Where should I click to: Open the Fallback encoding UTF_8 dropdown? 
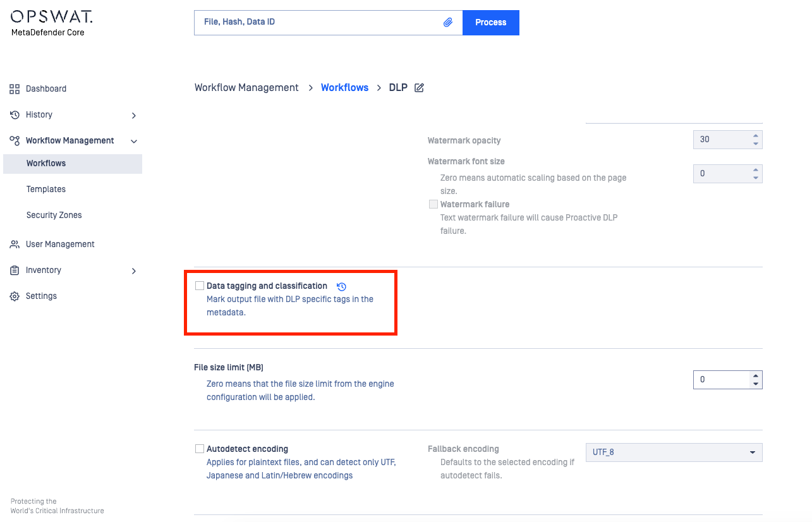pyautogui.click(x=674, y=452)
